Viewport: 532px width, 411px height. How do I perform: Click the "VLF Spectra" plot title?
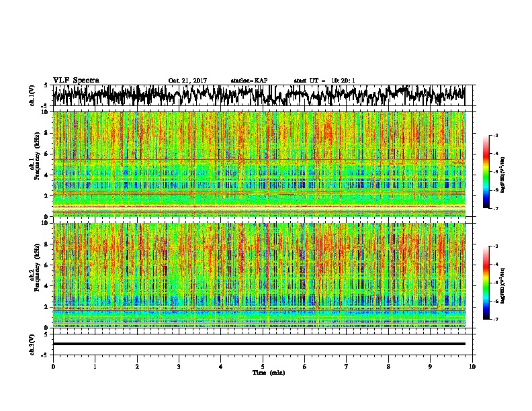point(76,81)
